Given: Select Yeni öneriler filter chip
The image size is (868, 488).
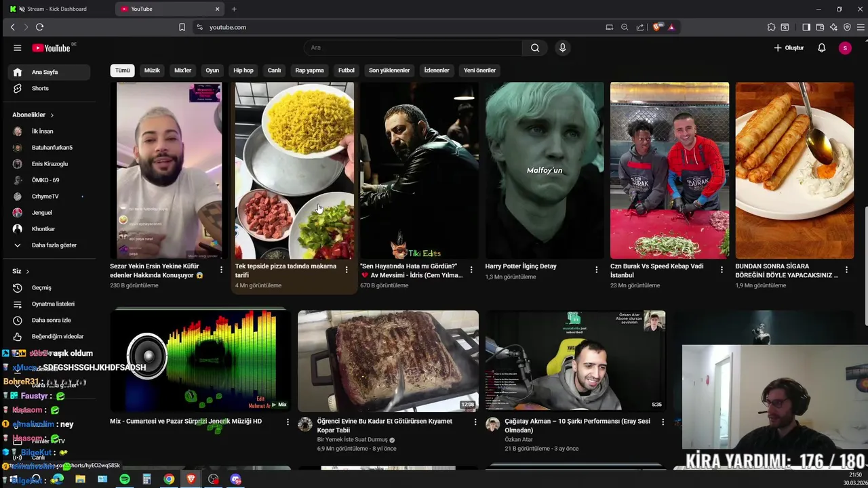Looking at the screenshot, I should click(479, 70).
